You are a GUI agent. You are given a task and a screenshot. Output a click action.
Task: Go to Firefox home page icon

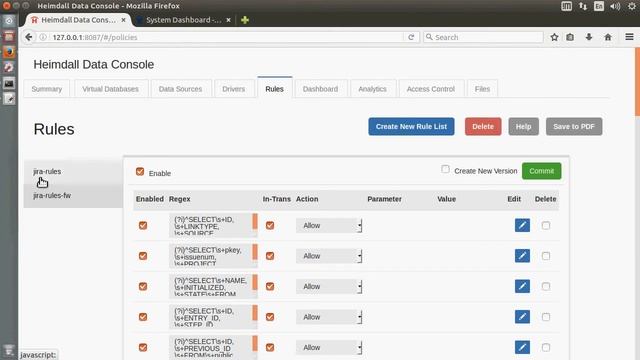click(608, 37)
